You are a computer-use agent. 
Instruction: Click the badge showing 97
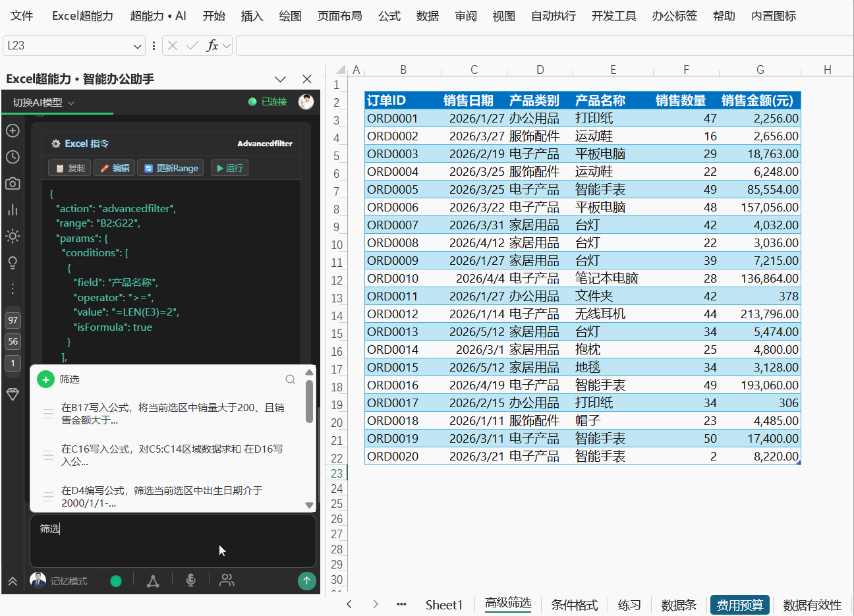coord(13,320)
